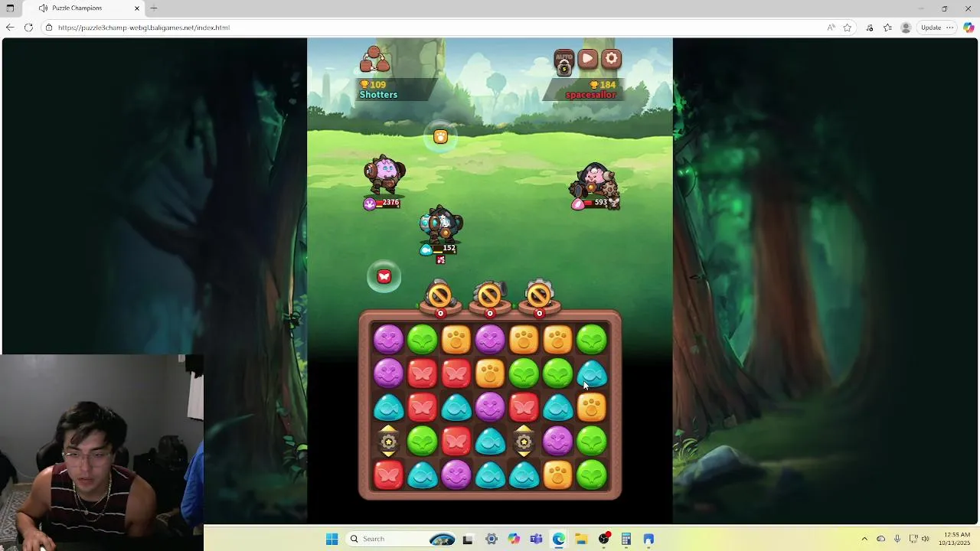Viewport: 980px width, 551px height.
Task: Open Copilot sidebar in Edge
Action: pyautogui.click(x=969, y=28)
